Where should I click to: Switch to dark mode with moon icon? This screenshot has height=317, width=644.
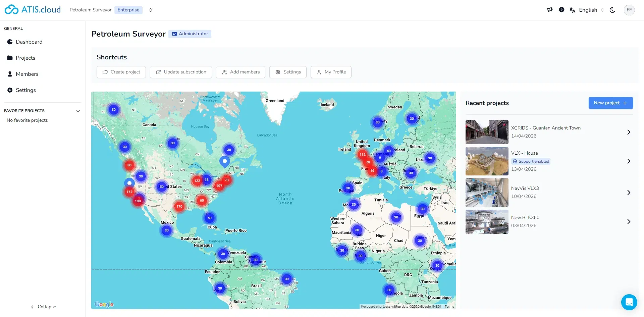[x=612, y=10]
